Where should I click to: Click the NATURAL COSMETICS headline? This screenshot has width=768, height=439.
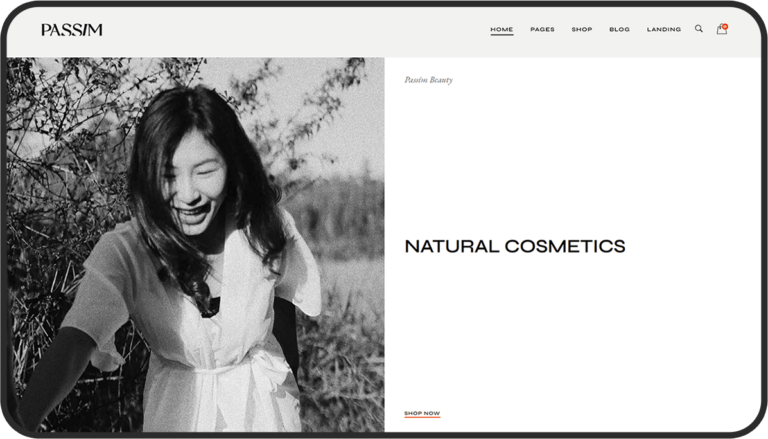coord(514,246)
